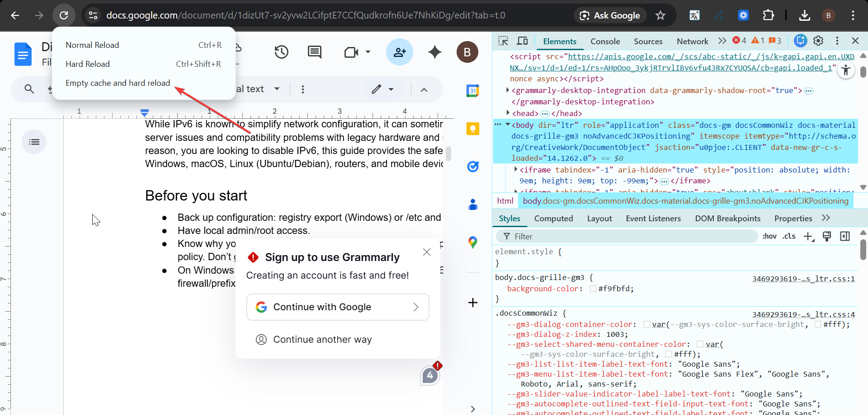Click the browser forward arrow
This screenshot has height=415, width=868.
tap(39, 15)
